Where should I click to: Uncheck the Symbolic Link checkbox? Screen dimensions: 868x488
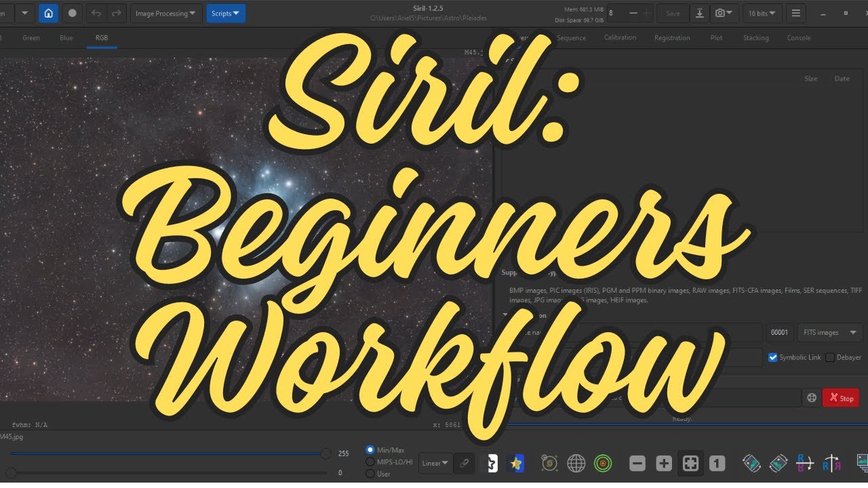point(773,357)
